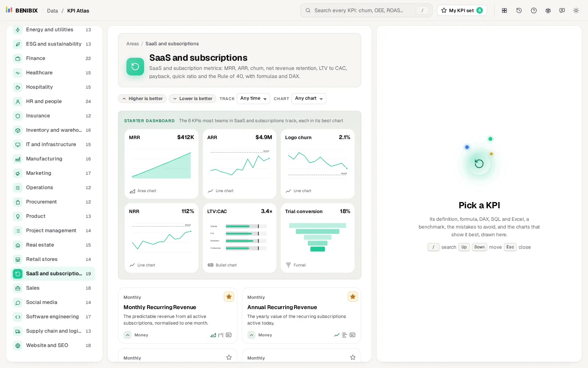Click the Manufacturing factory icon in sidebar
Screen dimensions: 588x368
point(18,159)
